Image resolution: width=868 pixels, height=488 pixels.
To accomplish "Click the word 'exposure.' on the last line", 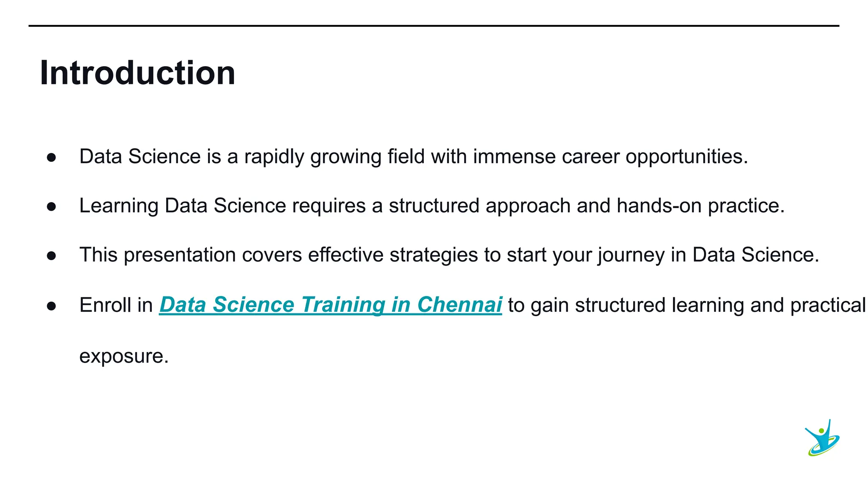I will pyautogui.click(x=124, y=357).
